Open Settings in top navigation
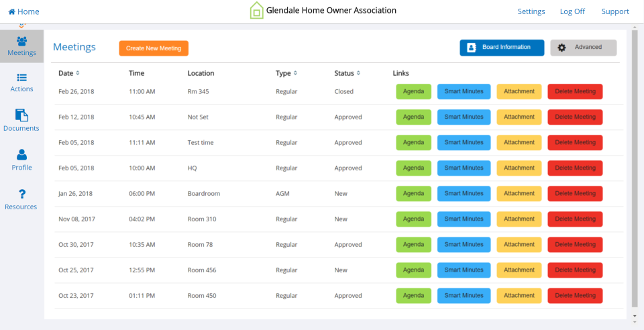Screen dimensions: 644x330 pos(531,11)
